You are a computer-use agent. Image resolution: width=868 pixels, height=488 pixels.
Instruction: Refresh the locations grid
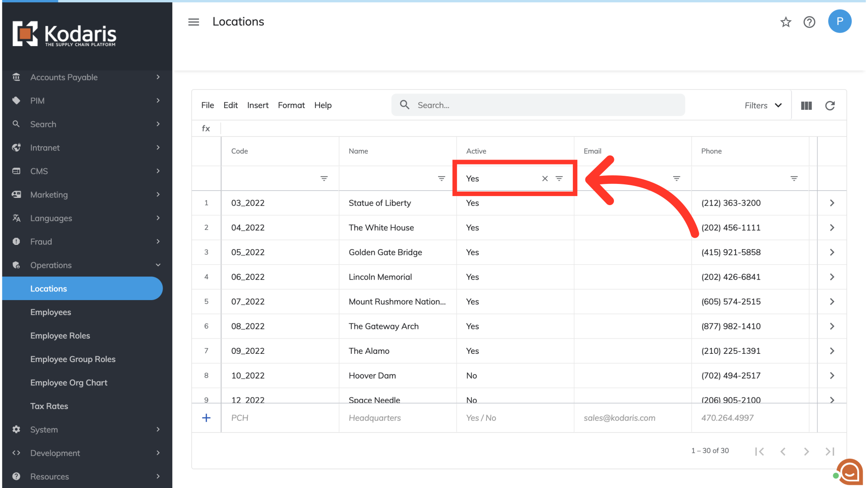pos(830,106)
